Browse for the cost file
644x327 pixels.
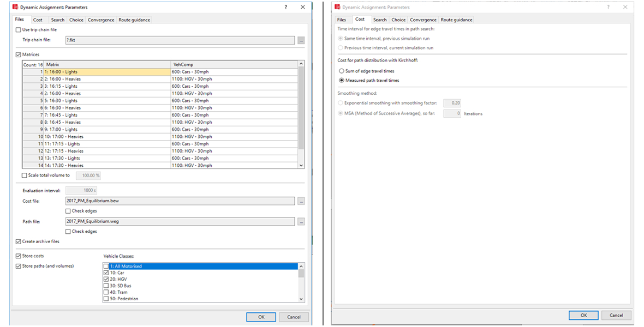(301, 201)
